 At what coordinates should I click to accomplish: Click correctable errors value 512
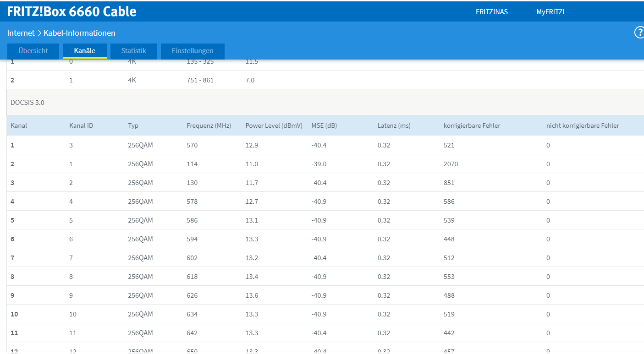point(449,258)
